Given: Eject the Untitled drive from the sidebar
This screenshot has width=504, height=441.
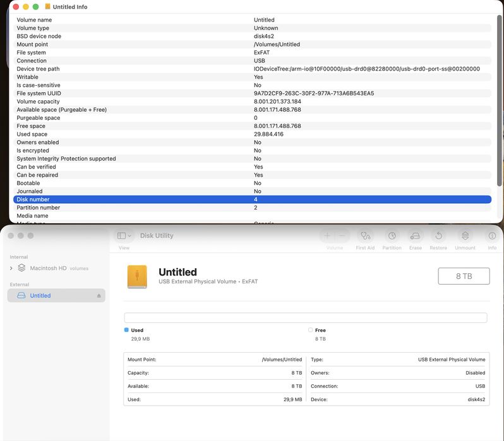Looking at the screenshot, I should [x=99, y=296].
